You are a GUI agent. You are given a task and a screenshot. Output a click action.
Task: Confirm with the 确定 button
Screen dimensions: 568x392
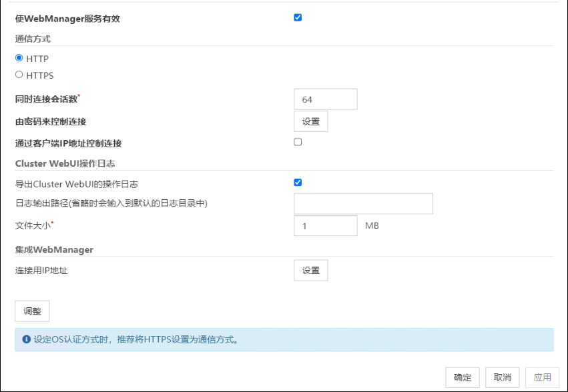(x=463, y=377)
